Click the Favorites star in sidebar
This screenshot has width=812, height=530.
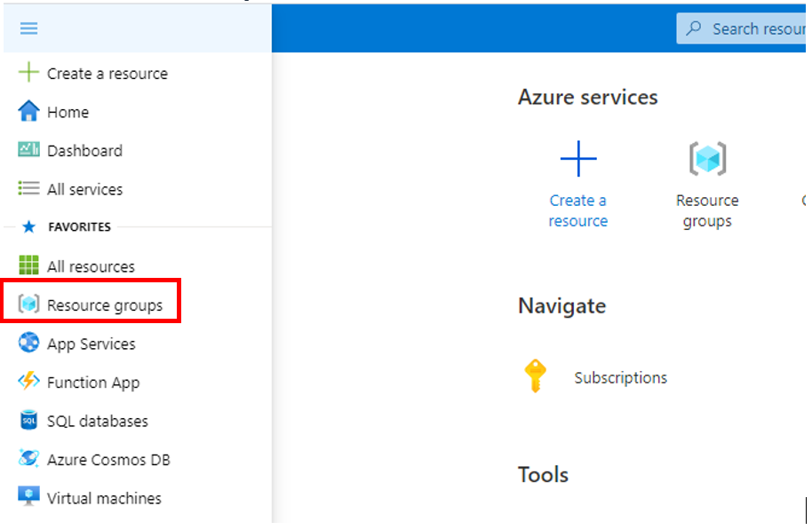click(28, 227)
